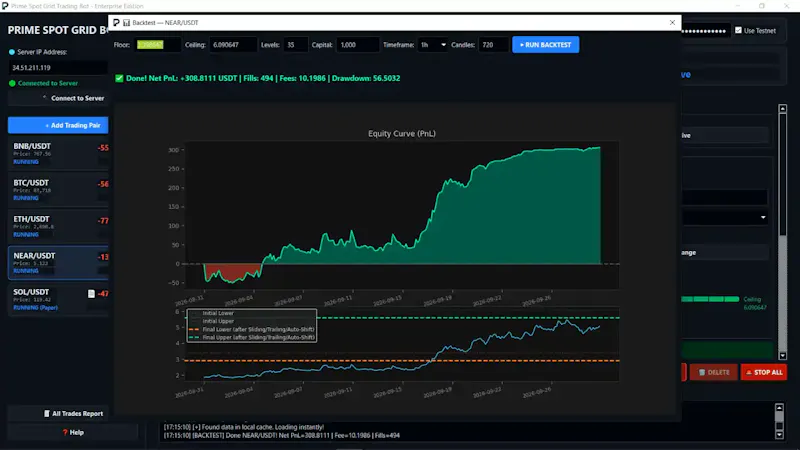Click the Backtest dialog chart icon
800x450 pixels.
127,22
